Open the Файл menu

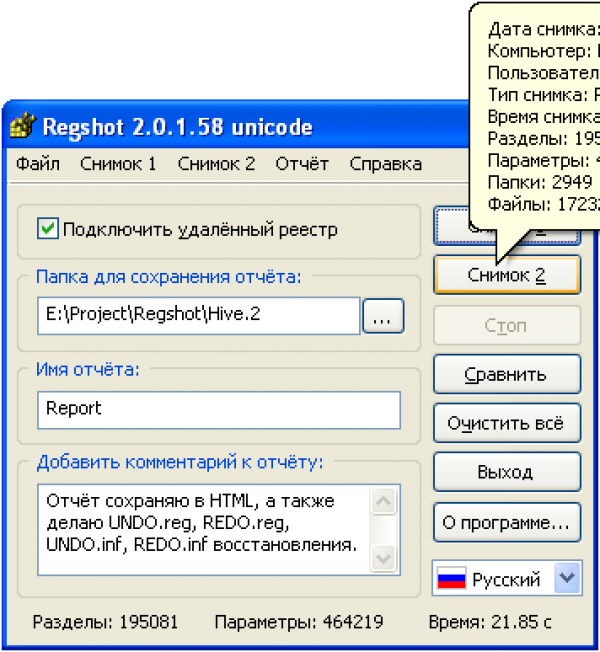[x=38, y=164]
